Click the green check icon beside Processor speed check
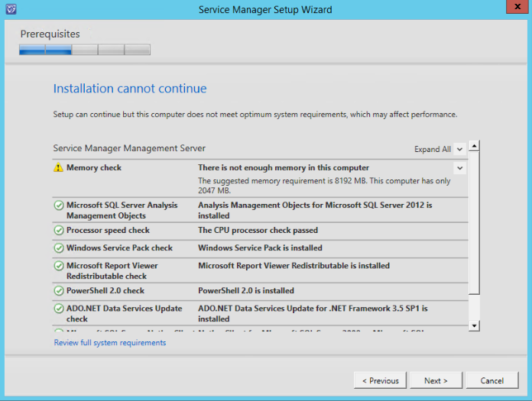This screenshot has height=401, width=532. [59, 231]
